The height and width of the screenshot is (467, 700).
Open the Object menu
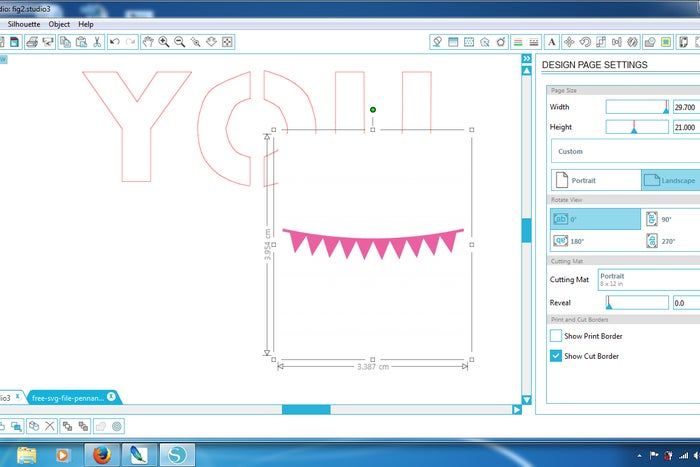(59, 23)
